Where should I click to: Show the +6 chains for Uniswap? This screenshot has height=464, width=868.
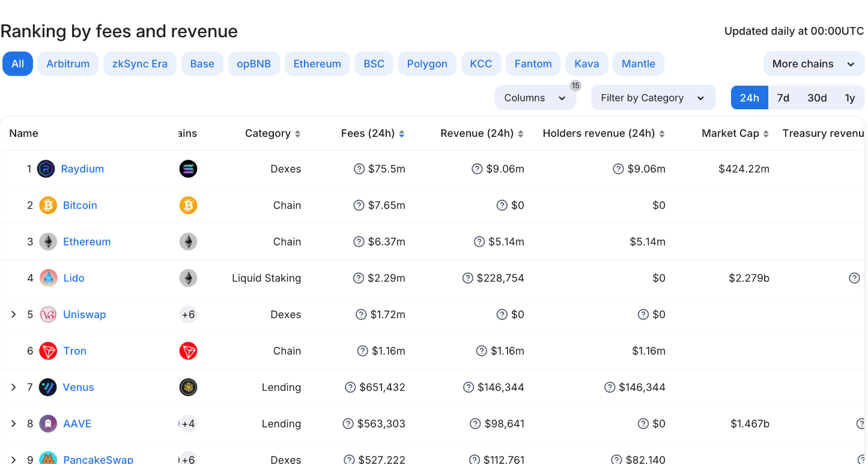pyautogui.click(x=188, y=315)
